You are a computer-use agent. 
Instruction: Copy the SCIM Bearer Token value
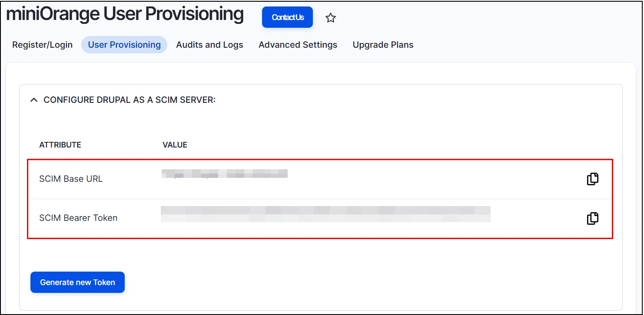(593, 218)
